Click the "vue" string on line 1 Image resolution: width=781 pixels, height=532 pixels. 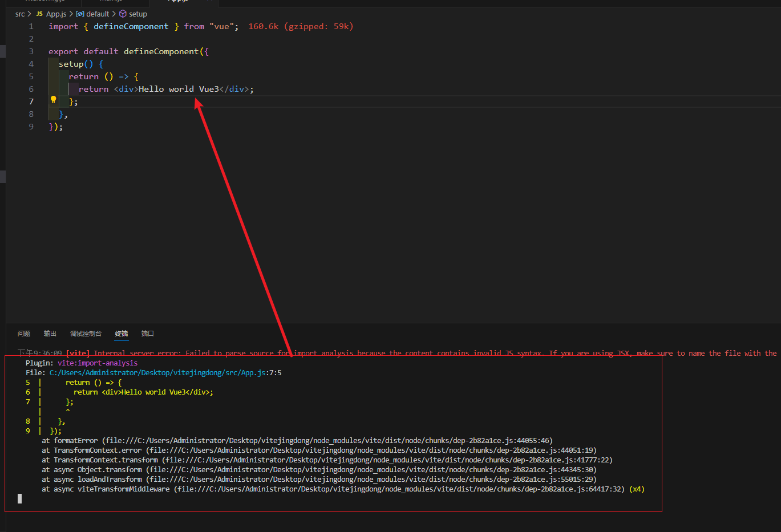coord(221,26)
